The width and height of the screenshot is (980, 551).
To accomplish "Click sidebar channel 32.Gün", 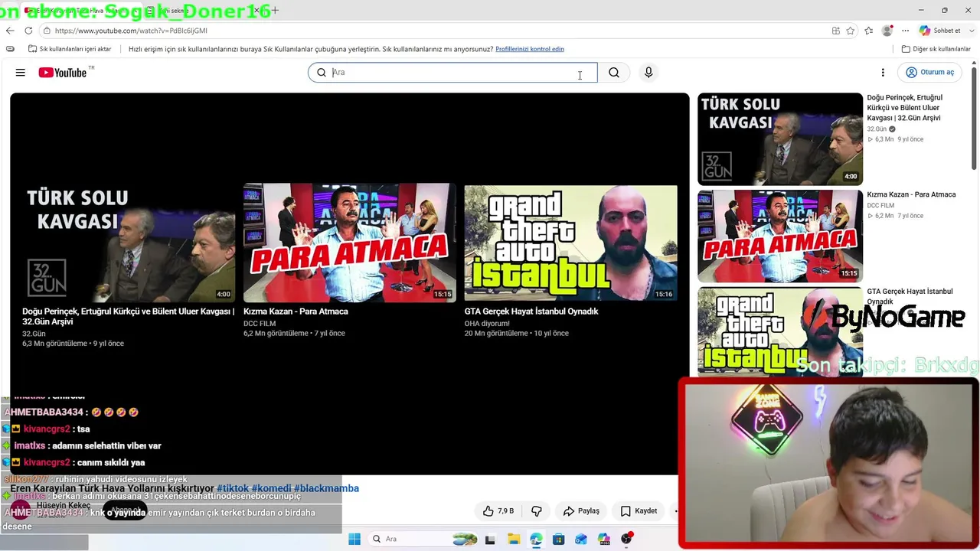I will [877, 129].
